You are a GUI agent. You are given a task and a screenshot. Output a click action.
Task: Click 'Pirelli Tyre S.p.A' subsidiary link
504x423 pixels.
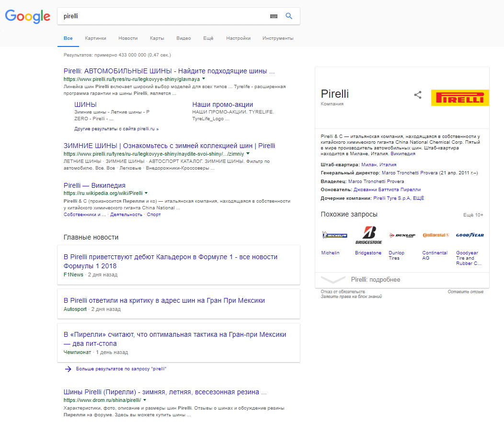coord(391,198)
